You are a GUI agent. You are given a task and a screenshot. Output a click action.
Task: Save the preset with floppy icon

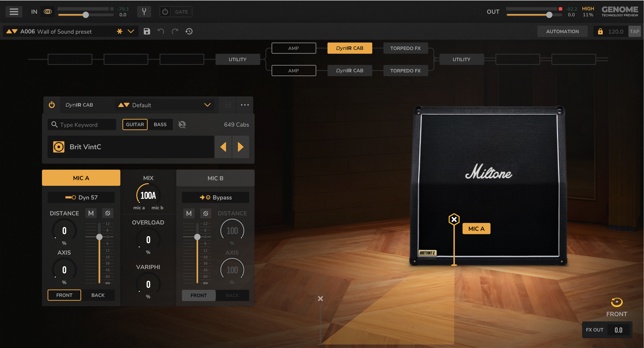click(x=147, y=31)
